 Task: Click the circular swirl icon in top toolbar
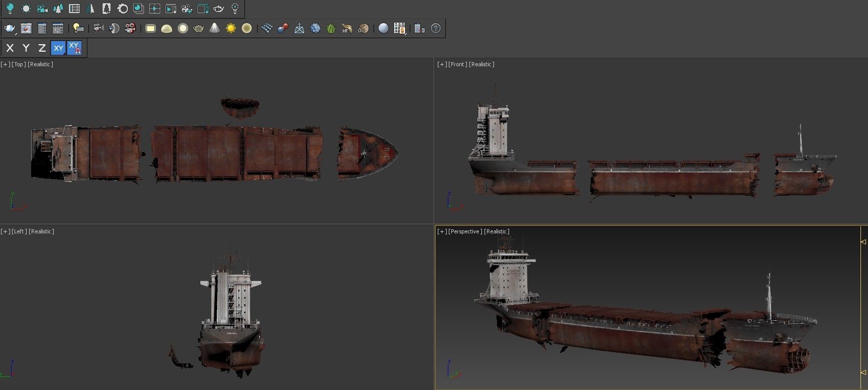122,9
